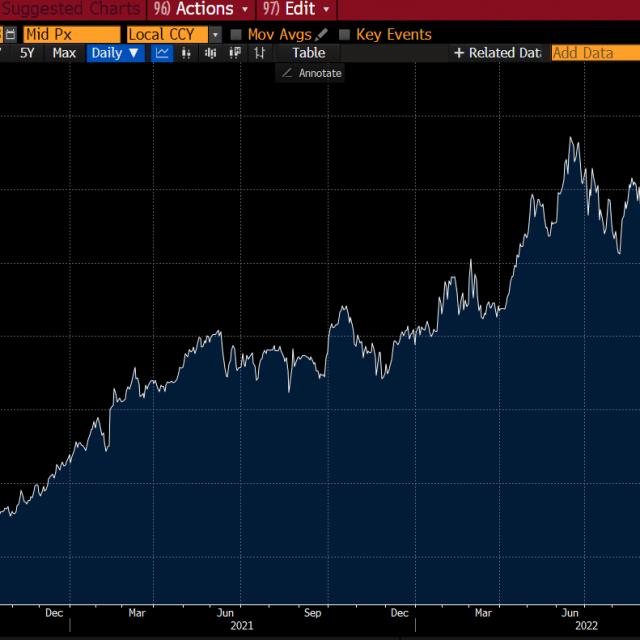Screen dimensions: 640x640
Task: Open the Daily frequency dropdown
Action: [116, 53]
